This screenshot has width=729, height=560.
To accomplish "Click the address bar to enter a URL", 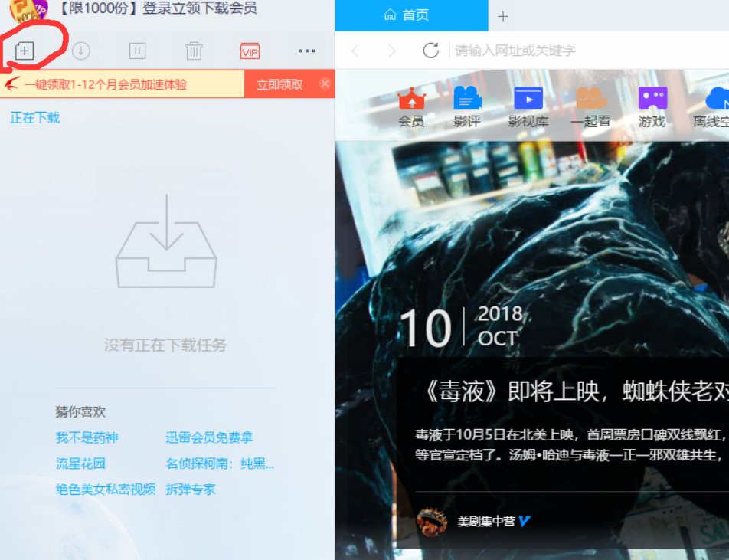I will 536,50.
